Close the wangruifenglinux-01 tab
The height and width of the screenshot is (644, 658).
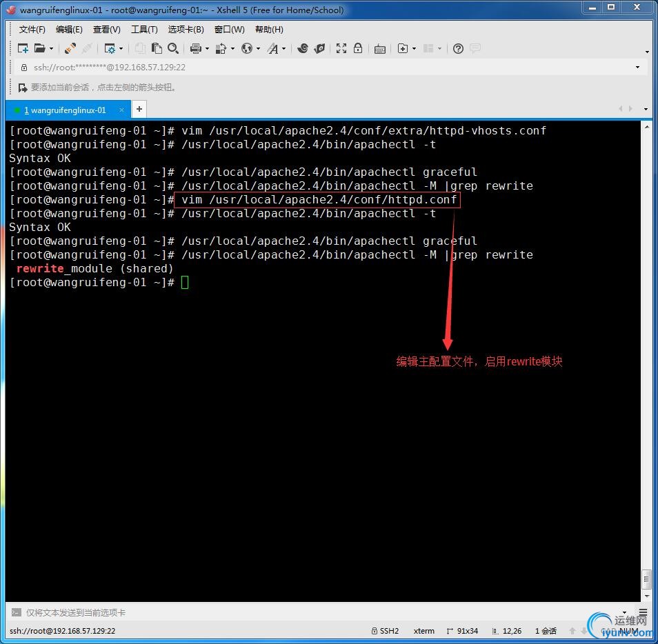(x=121, y=110)
